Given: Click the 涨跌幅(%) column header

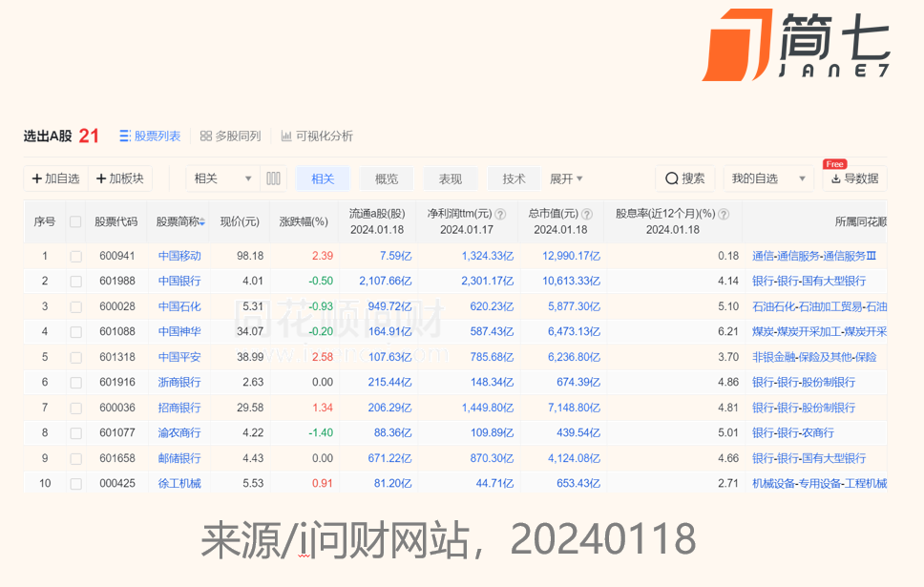Looking at the screenshot, I should 304,222.
